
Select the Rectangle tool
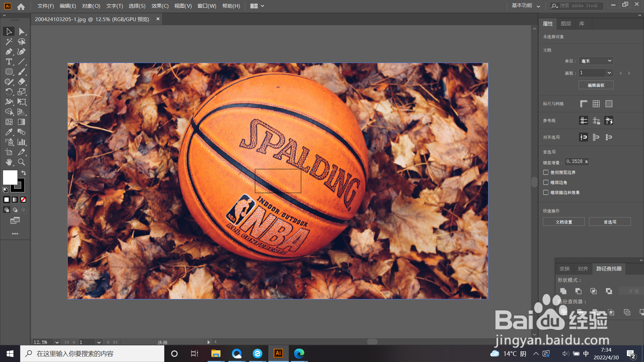click(x=9, y=72)
